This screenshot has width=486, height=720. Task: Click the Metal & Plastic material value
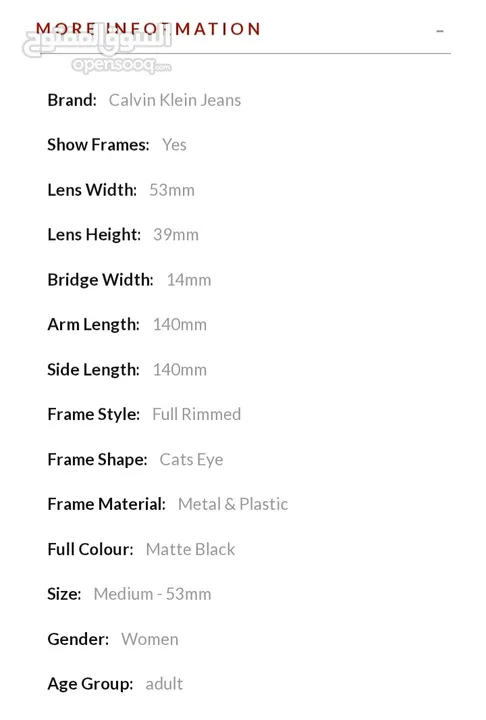click(x=233, y=504)
